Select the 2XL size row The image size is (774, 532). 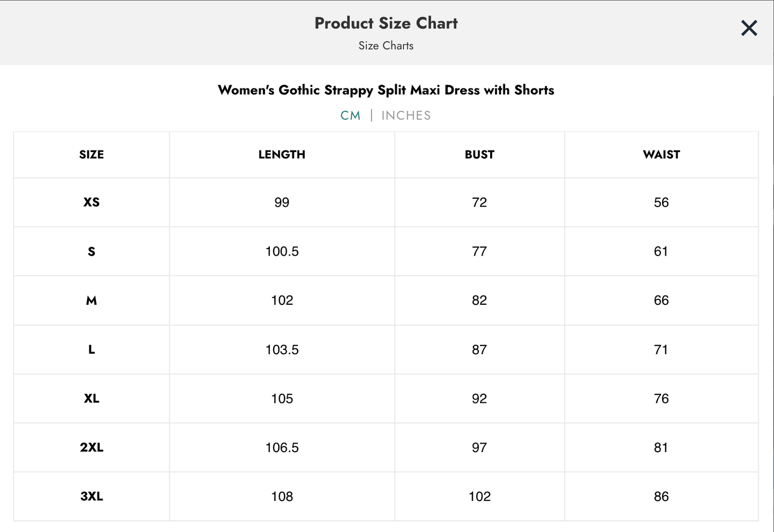click(91, 447)
